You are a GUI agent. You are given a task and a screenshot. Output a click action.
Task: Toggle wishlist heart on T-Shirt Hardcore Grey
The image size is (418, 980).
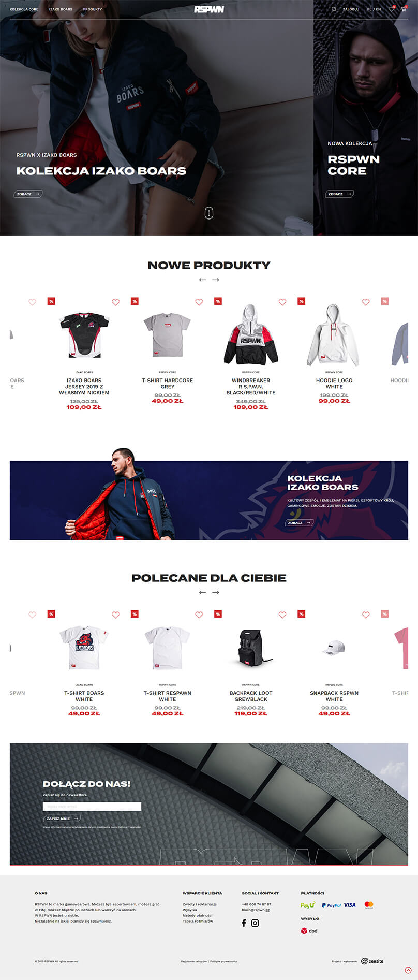(199, 302)
